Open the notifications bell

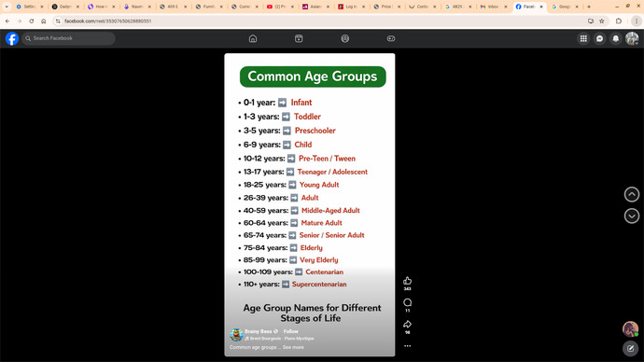[x=616, y=38]
